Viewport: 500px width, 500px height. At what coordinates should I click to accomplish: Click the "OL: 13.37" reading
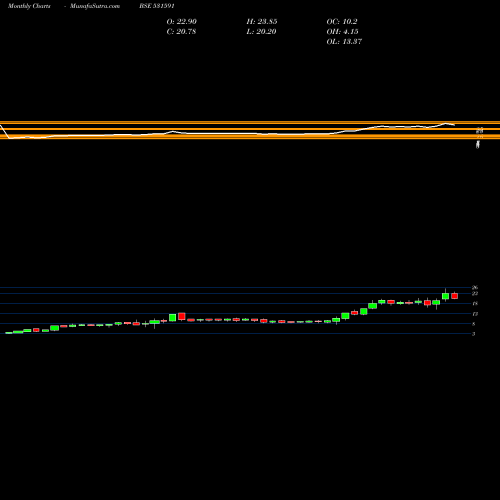(344, 42)
